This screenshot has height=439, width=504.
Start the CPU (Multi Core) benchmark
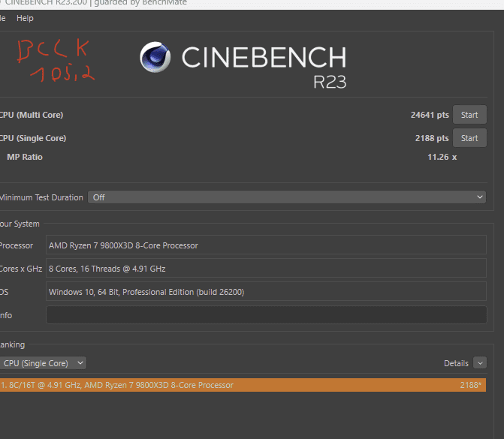click(469, 115)
